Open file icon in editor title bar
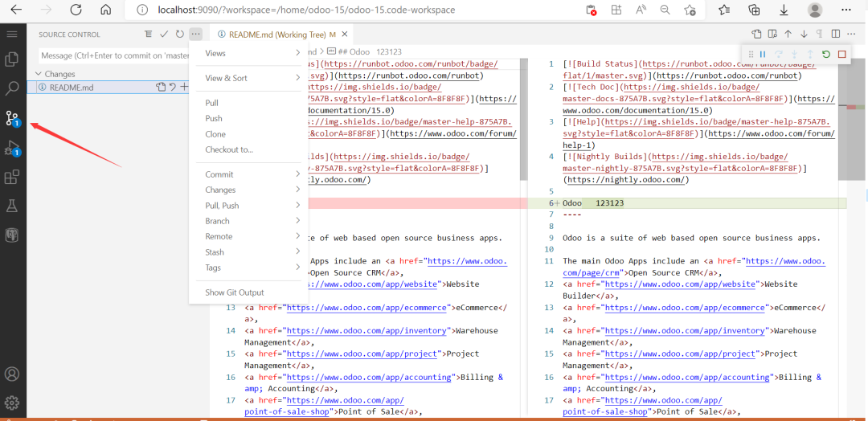Viewport: 868px width, 421px height. point(757,35)
